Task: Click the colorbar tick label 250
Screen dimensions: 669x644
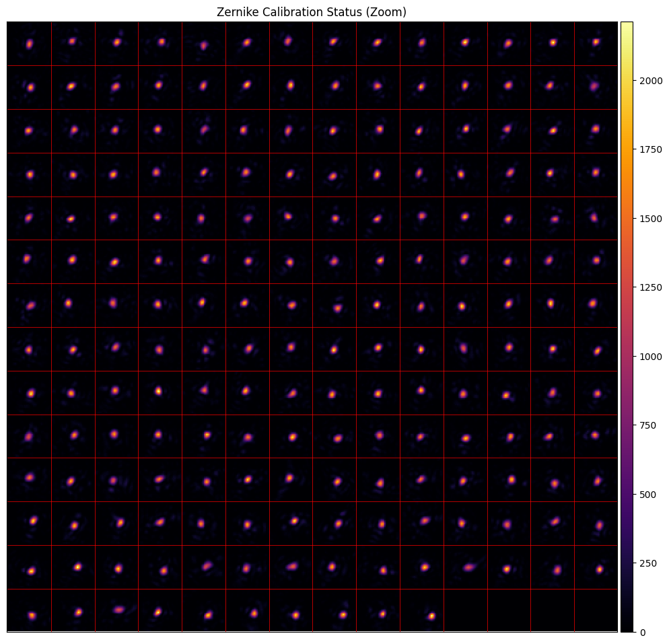Action: (x=647, y=563)
